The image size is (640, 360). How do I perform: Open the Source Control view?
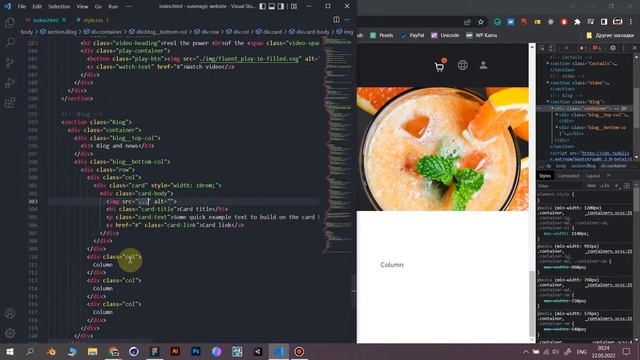pos(10,62)
